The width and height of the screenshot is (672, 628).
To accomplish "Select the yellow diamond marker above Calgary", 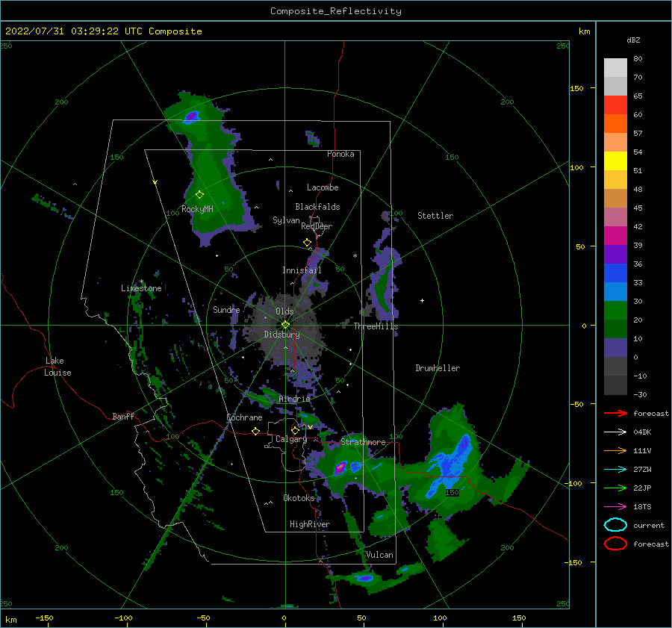I will pos(295,430).
